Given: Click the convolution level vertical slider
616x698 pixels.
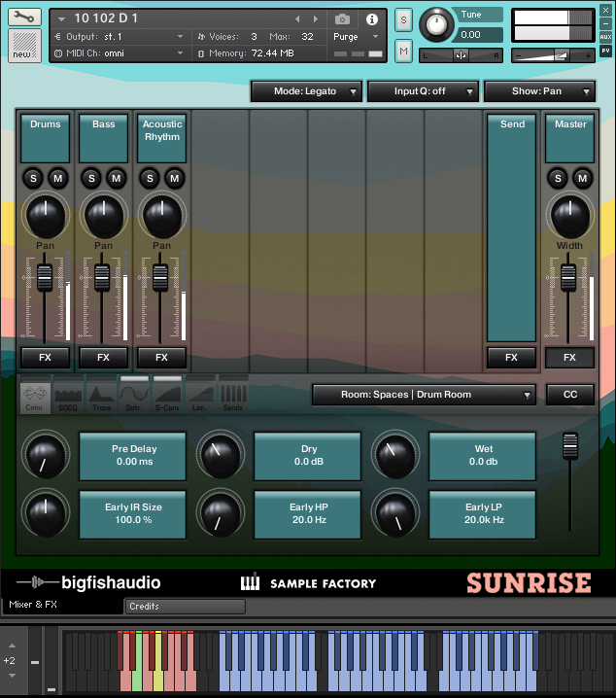Looking at the screenshot, I should pos(570,445).
